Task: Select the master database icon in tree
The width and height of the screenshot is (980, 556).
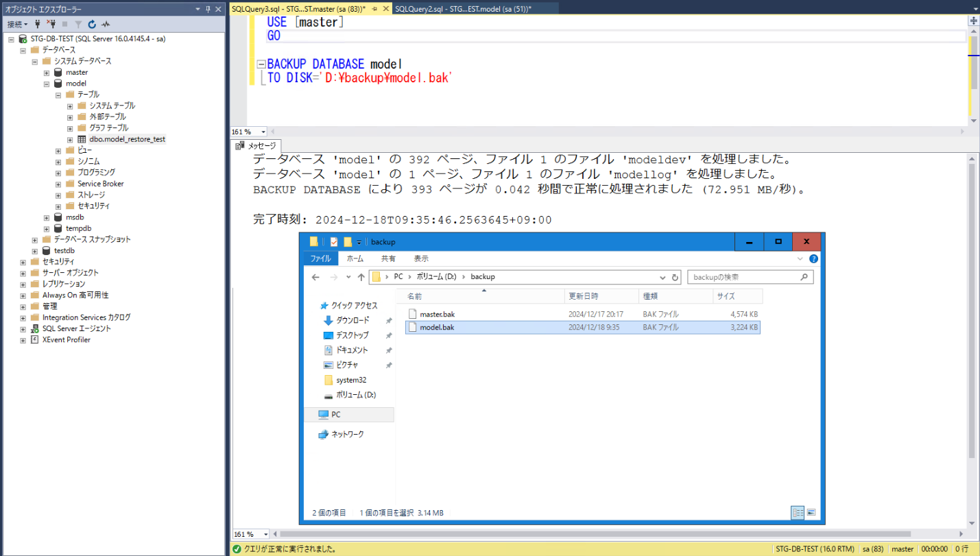Action: point(58,73)
